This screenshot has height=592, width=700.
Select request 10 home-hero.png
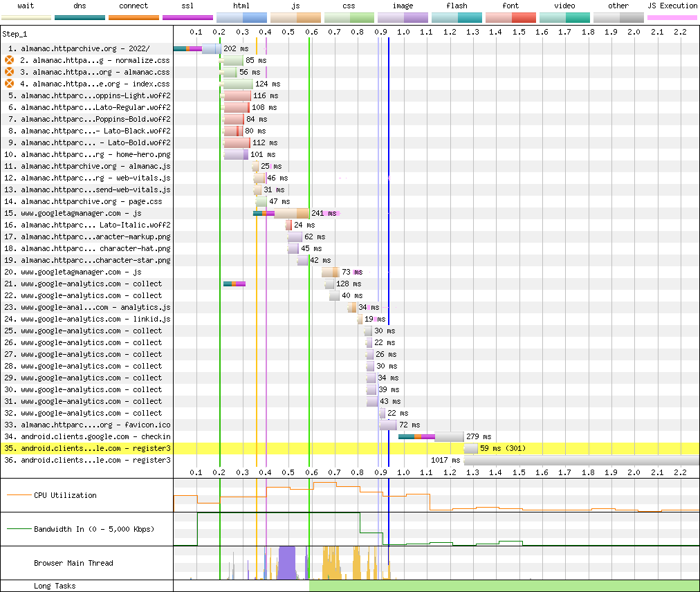(x=87, y=154)
